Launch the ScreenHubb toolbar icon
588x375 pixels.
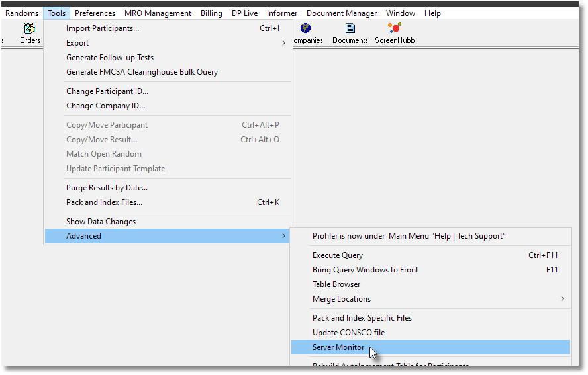pos(395,33)
